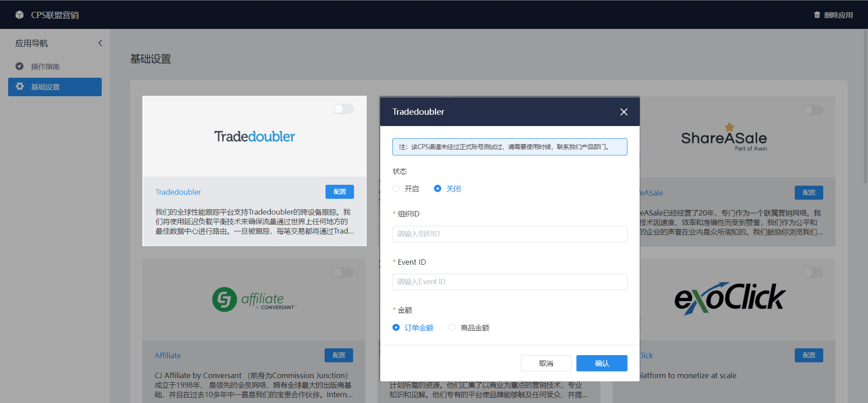The height and width of the screenshot is (403, 868).
Task: Select the 关闭 status radio button
Action: (x=438, y=188)
